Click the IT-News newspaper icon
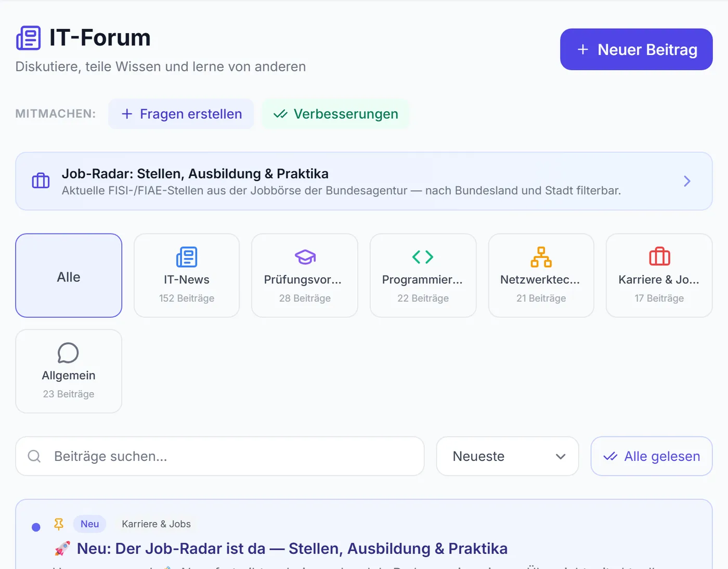The width and height of the screenshot is (728, 569). [187, 257]
